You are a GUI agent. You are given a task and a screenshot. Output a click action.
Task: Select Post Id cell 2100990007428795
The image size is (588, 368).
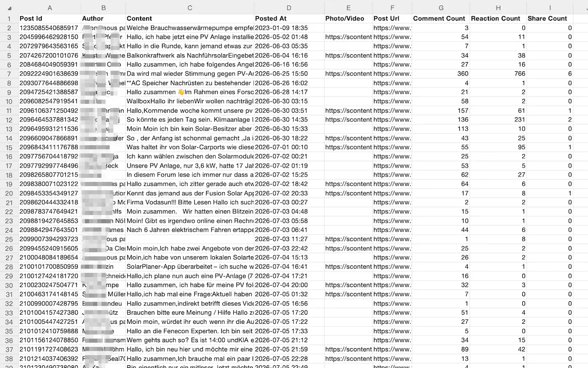(x=50, y=304)
